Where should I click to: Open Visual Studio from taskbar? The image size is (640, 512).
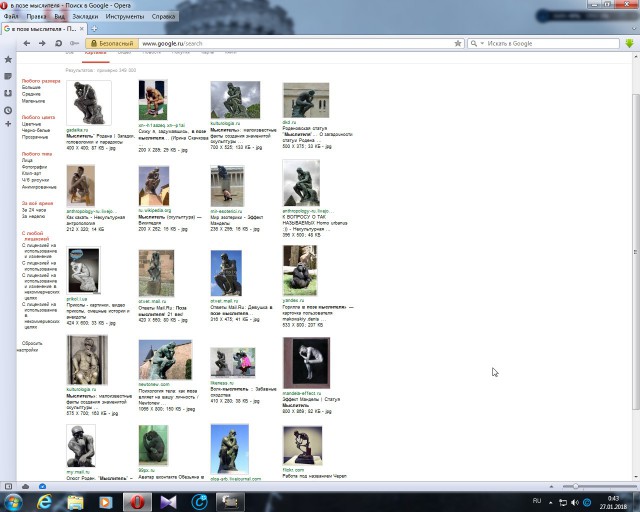[168, 502]
